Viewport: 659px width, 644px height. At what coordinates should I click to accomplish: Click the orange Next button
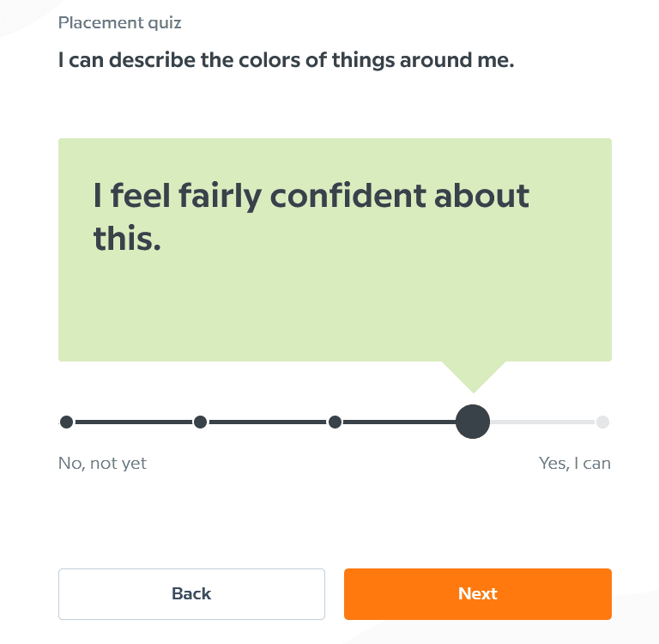point(477,594)
